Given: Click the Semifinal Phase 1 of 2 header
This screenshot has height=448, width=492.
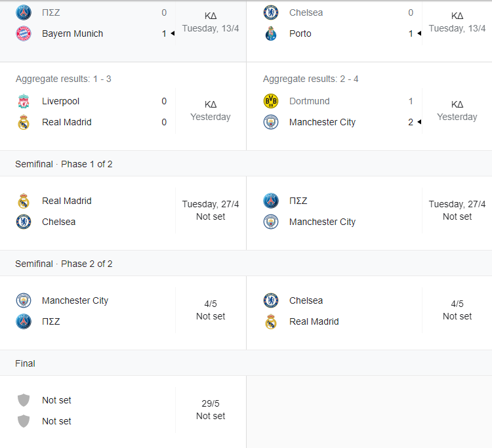Looking at the screenshot, I should click(246, 163).
